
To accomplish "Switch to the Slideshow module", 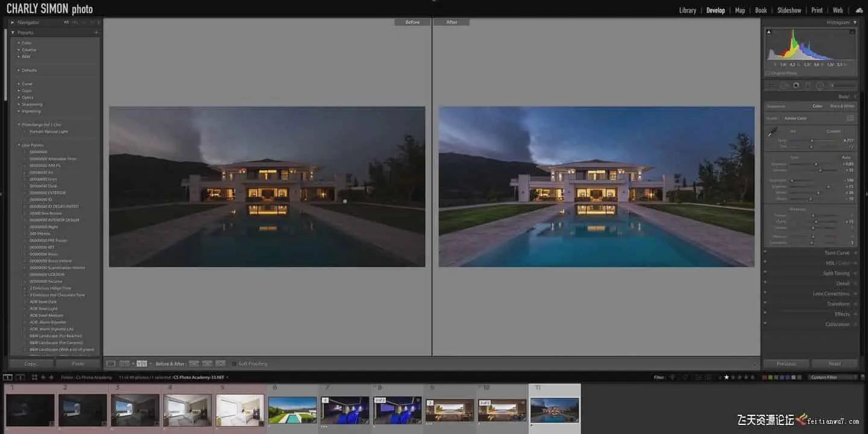I will [789, 10].
